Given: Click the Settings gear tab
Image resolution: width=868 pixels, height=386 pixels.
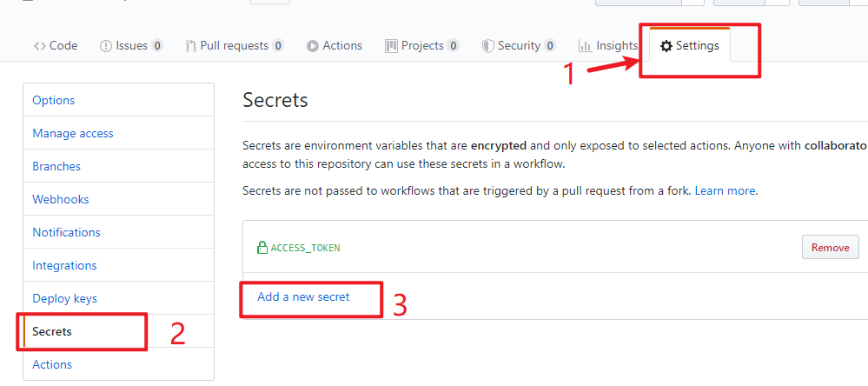Looking at the screenshot, I should (x=690, y=45).
